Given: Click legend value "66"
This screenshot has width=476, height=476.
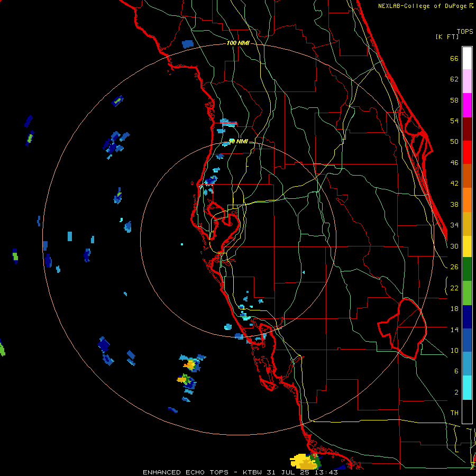Looking at the screenshot, I should [454, 58].
